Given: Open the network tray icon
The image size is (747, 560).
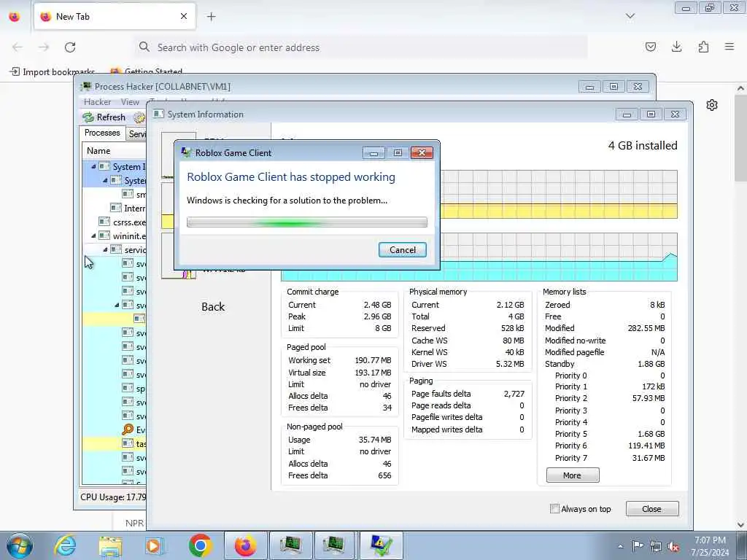Looking at the screenshot, I should 656,546.
